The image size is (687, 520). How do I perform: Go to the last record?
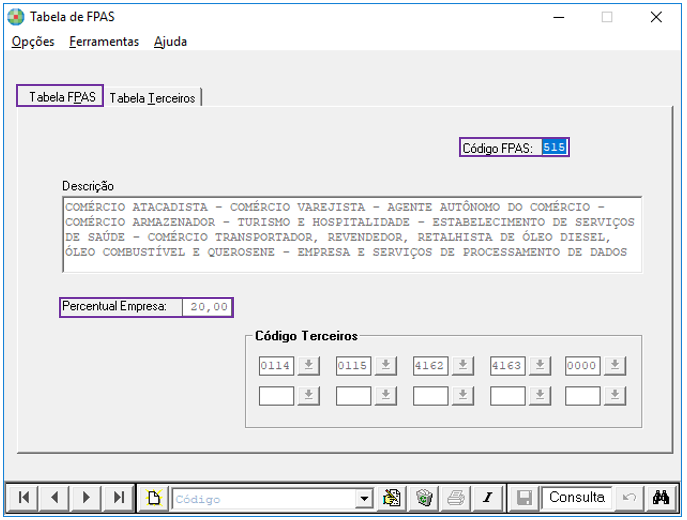click(x=118, y=498)
